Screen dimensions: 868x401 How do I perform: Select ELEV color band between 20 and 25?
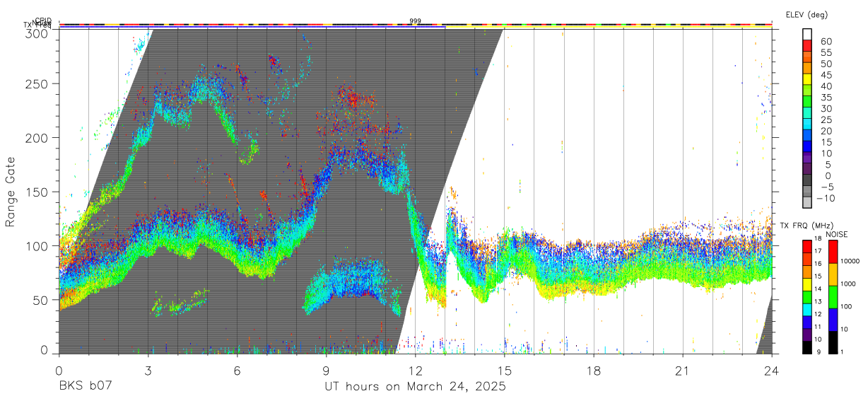click(x=807, y=124)
